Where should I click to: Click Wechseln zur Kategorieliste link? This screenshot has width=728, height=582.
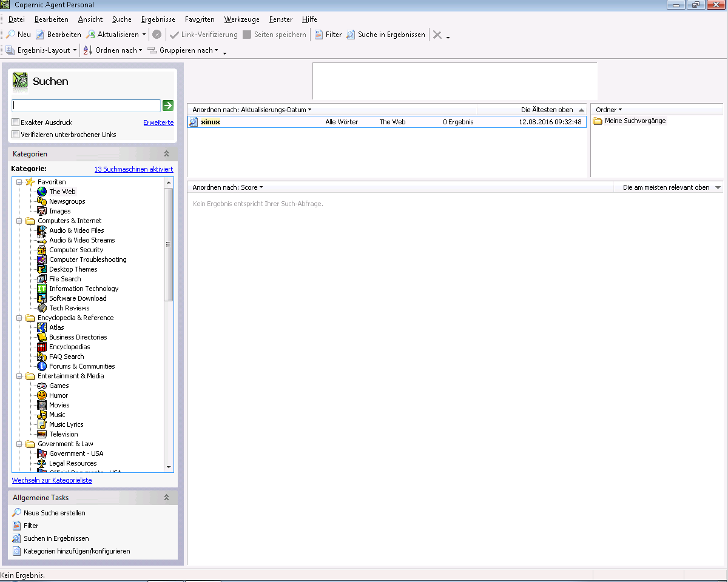pyautogui.click(x=52, y=480)
